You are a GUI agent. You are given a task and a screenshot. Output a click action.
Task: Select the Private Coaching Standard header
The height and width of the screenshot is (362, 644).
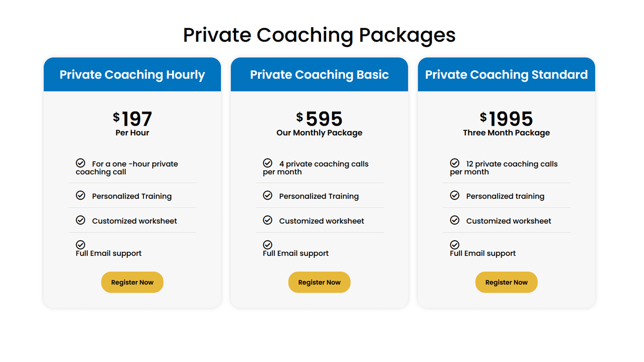pyautogui.click(x=507, y=74)
